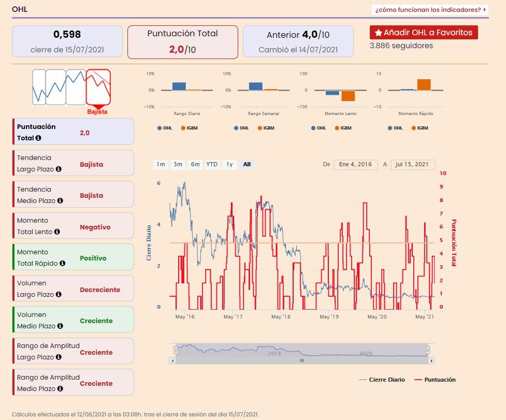Image resolution: width=506 pixels, height=420 pixels.
Task: View info for Rango de Amplitud Medio Plazo
Action: click(x=60, y=389)
